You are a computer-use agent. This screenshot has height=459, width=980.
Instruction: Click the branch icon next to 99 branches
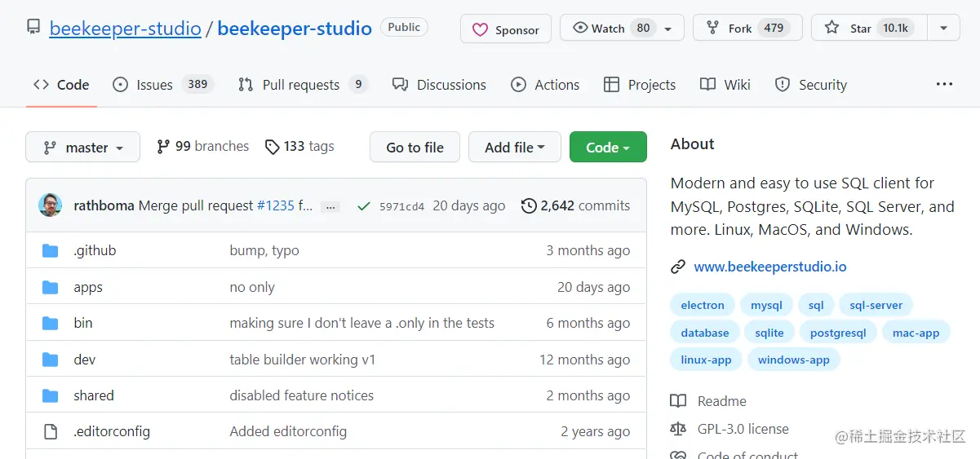click(x=163, y=147)
